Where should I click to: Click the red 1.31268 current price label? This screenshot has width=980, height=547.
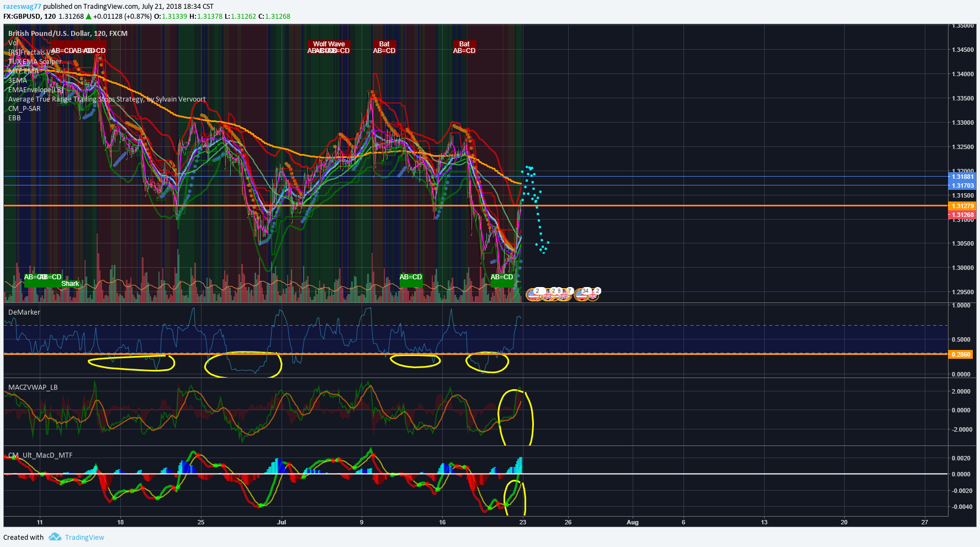click(x=962, y=215)
